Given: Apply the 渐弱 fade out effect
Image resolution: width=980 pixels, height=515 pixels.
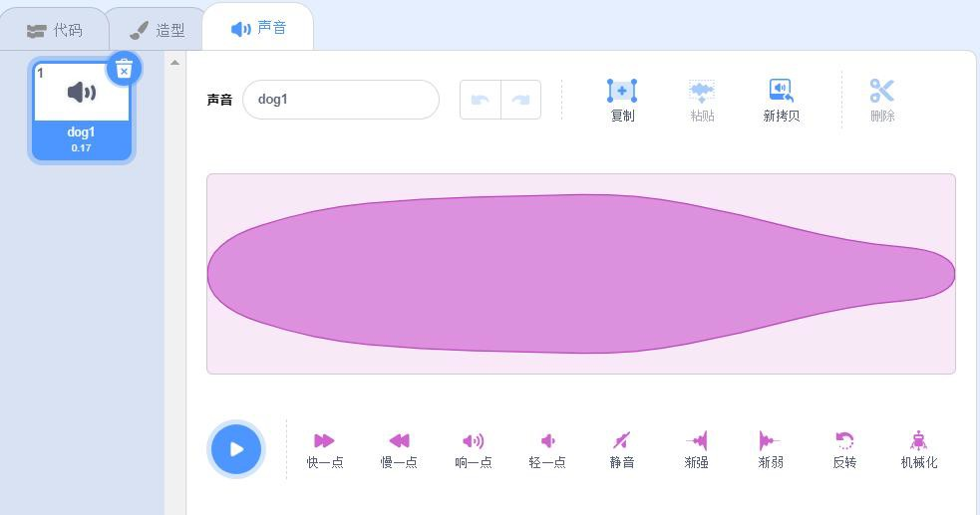Looking at the screenshot, I should click(771, 449).
